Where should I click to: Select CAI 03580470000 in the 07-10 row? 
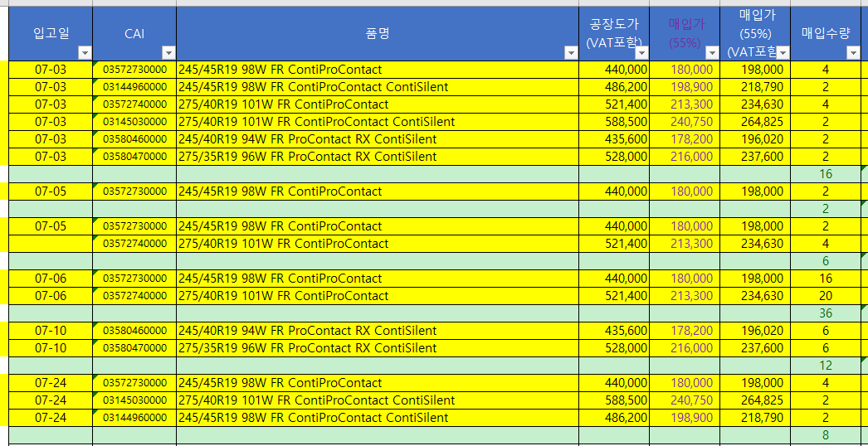tap(134, 348)
